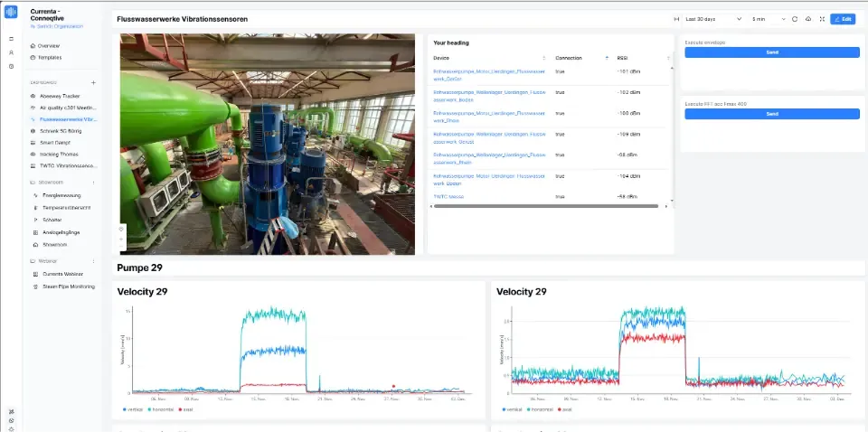This screenshot has width=868, height=432.
Task: Refresh the dashboard data
Action: (795, 19)
